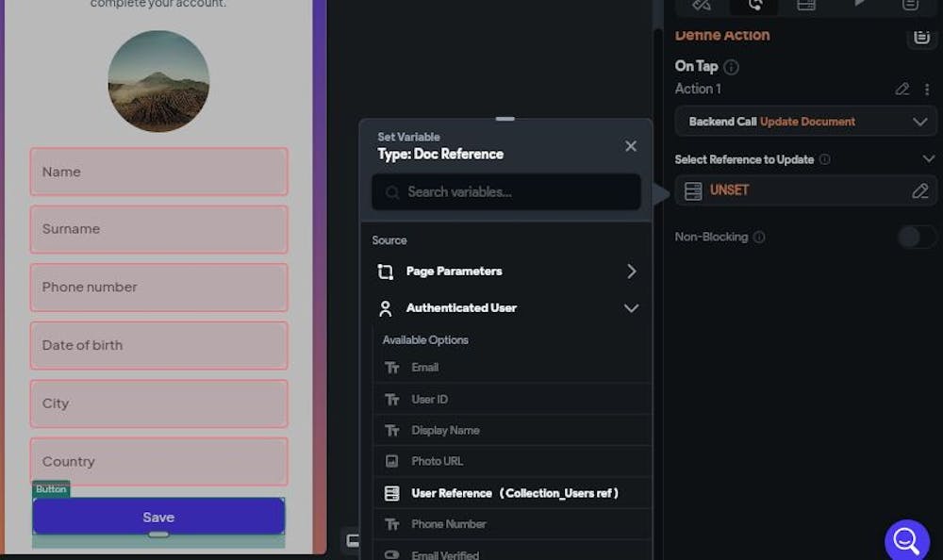
Task: Click the document icon beside User Reference
Action: 391,493
